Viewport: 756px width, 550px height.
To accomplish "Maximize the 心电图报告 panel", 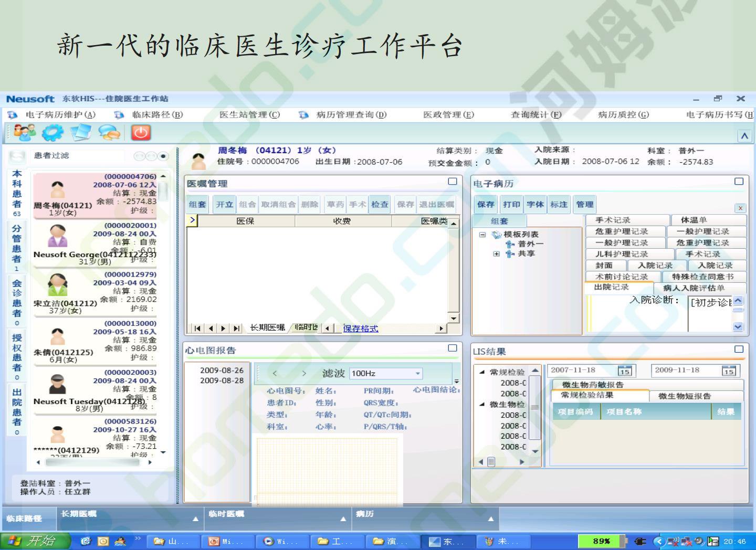I will [452, 348].
